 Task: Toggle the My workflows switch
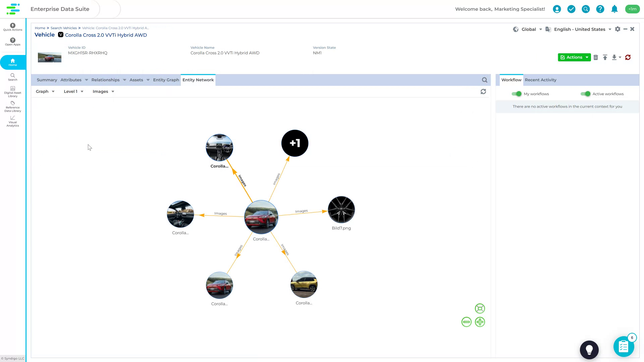[x=517, y=94]
